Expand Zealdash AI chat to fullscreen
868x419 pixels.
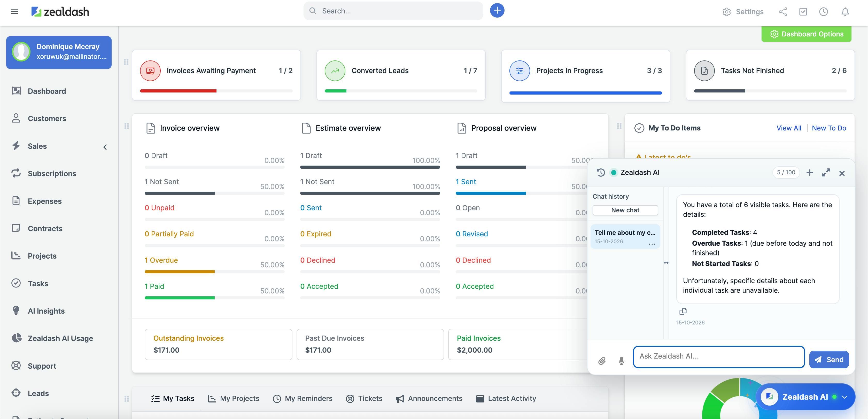pyautogui.click(x=826, y=173)
